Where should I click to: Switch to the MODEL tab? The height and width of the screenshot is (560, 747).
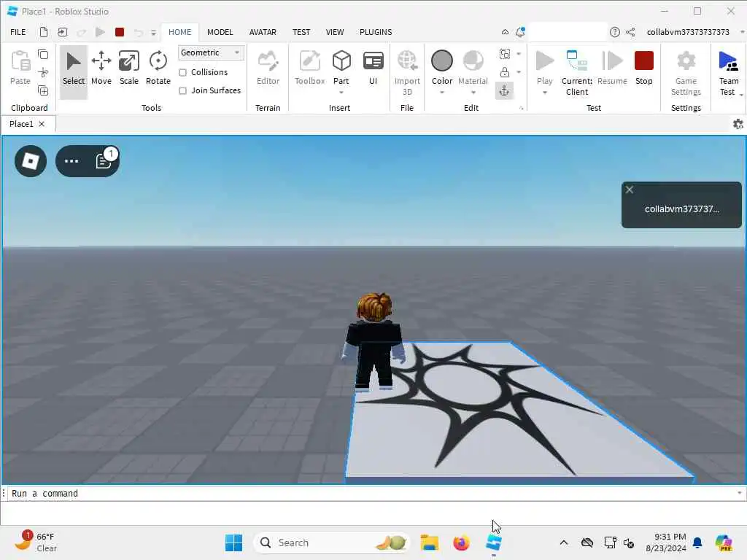pyautogui.click(x=220, y=32)
